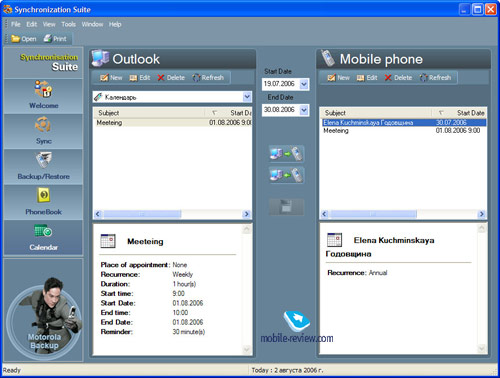Refresh the Mobile phone list

click(435, 78)
